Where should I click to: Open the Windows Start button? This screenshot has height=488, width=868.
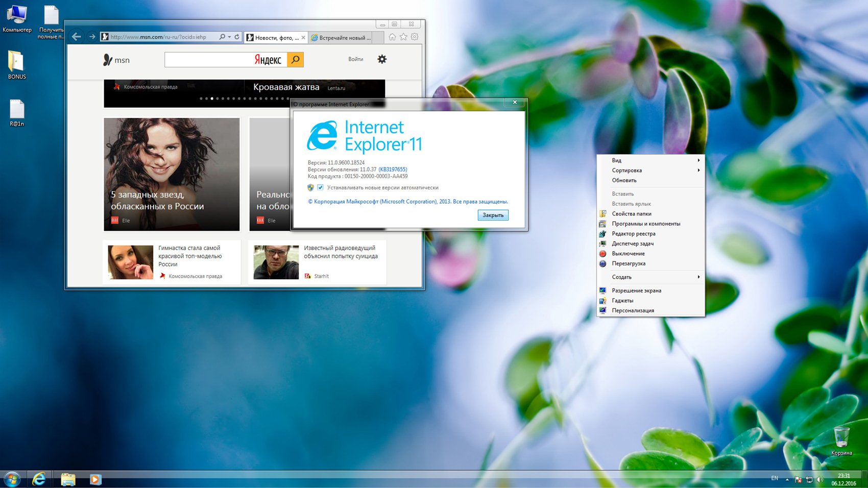12,479
